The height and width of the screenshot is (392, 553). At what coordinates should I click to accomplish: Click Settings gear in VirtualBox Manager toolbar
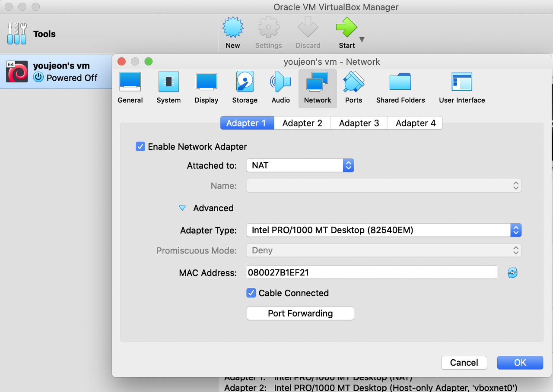(268, 33)
